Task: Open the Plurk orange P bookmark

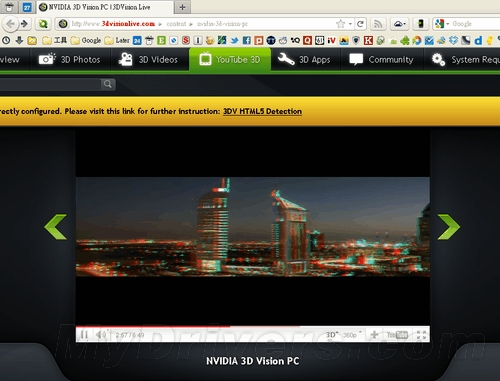Action: coord(259,40)
